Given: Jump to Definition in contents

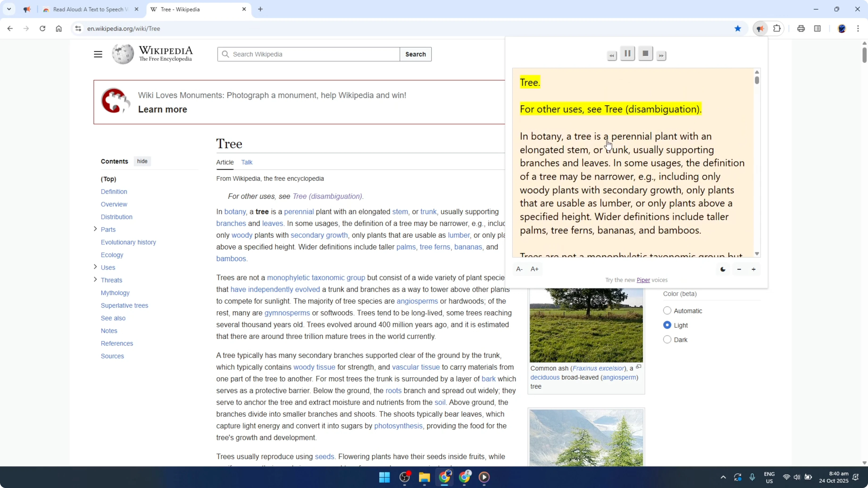Looking at the screenshot, I should 114,192.
